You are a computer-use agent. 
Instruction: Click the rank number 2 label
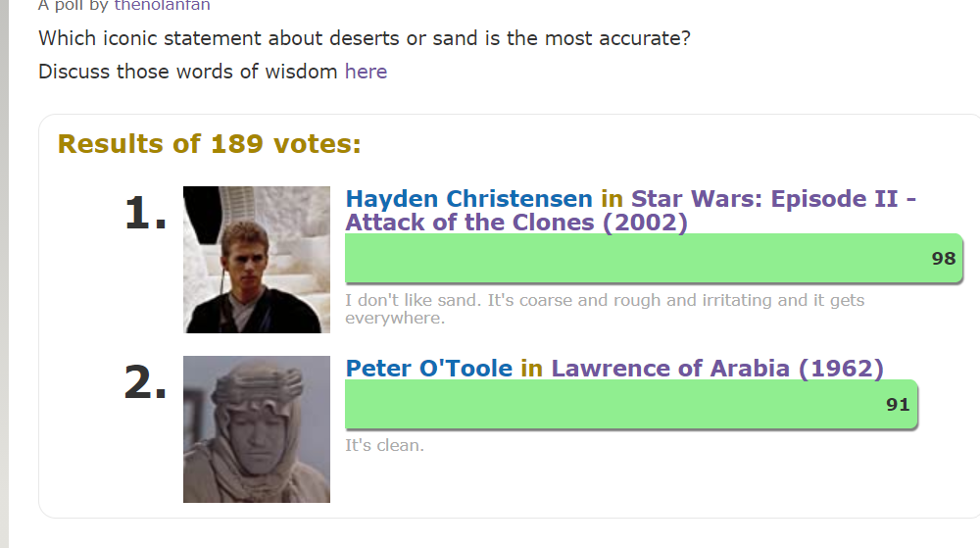coord(145,383)
